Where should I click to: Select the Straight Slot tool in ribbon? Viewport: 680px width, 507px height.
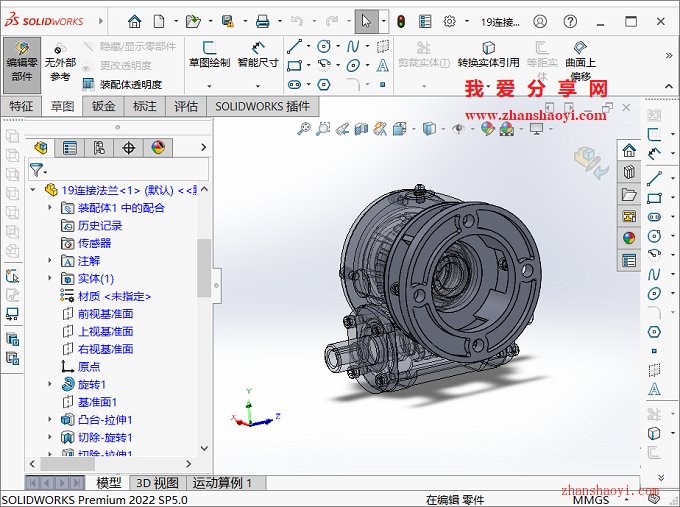294,85
